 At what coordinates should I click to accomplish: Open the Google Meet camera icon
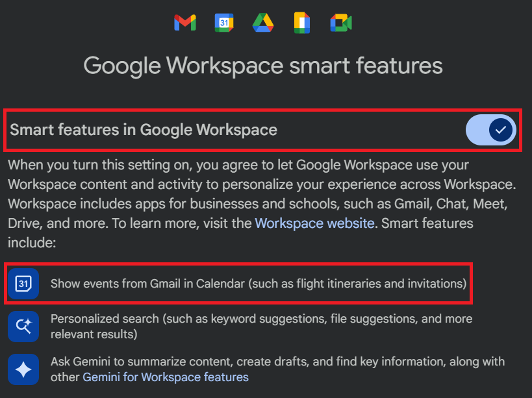click(x=340, y=22)
